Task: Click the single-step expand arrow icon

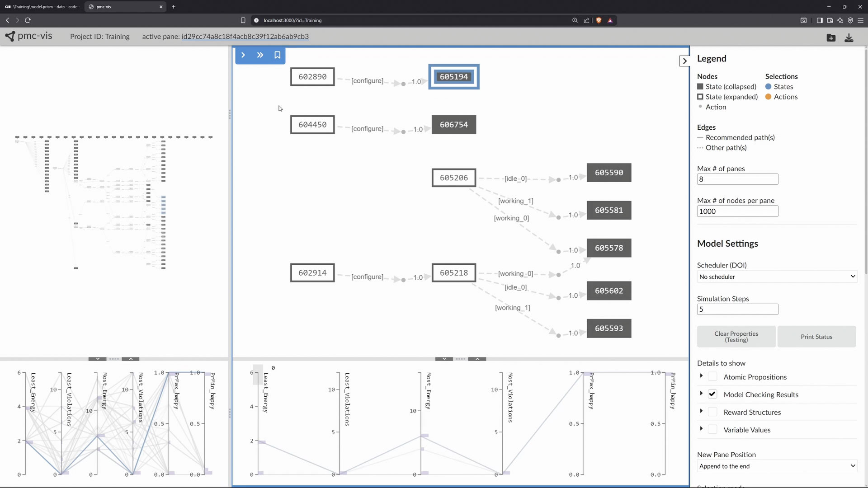Action: point(243,55)
